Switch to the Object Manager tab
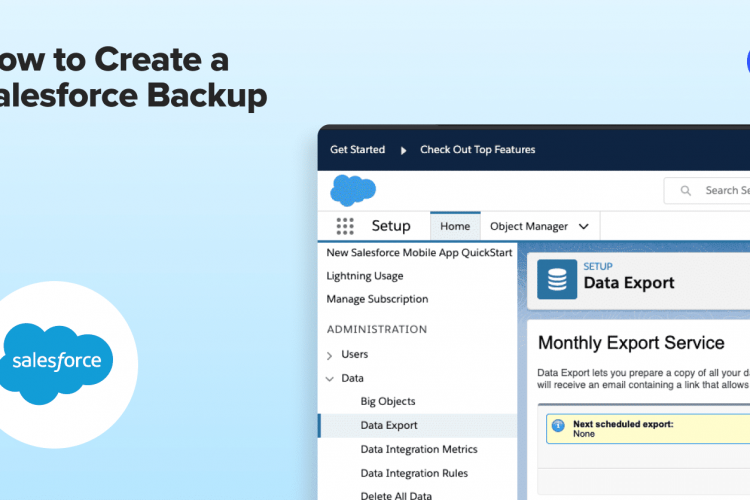This screenshot has height=500, width=750. (529, 226)
